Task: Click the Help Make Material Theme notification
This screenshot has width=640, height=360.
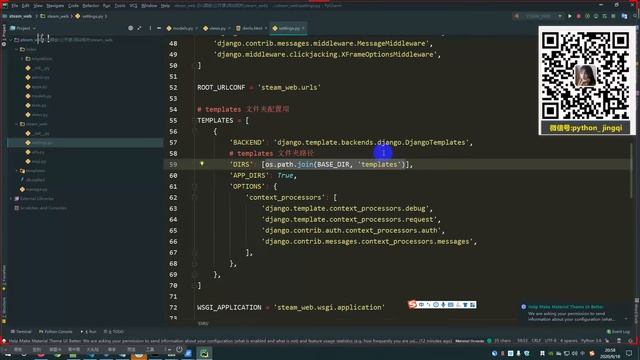Action: (x=576, y=313)
